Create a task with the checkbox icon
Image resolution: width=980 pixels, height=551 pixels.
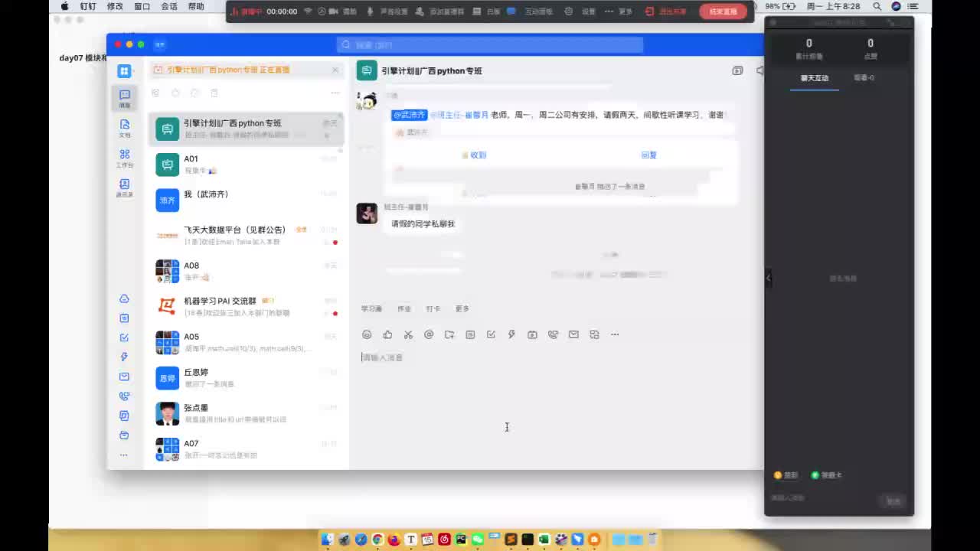tap(491, 334)
